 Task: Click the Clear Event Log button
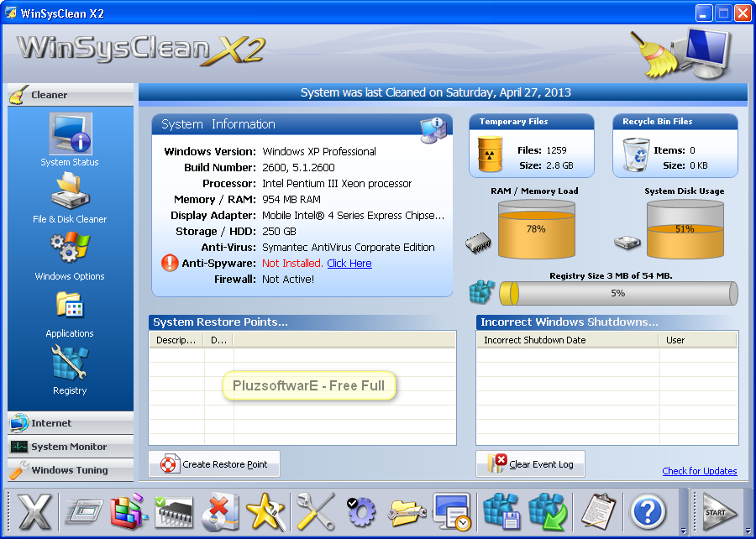pyautogui.click(x=530, y=463)
